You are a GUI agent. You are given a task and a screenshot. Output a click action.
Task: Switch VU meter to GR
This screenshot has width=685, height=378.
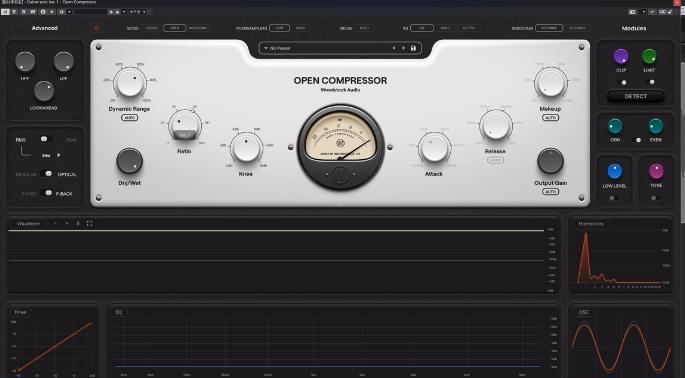[x=422, y=28]
